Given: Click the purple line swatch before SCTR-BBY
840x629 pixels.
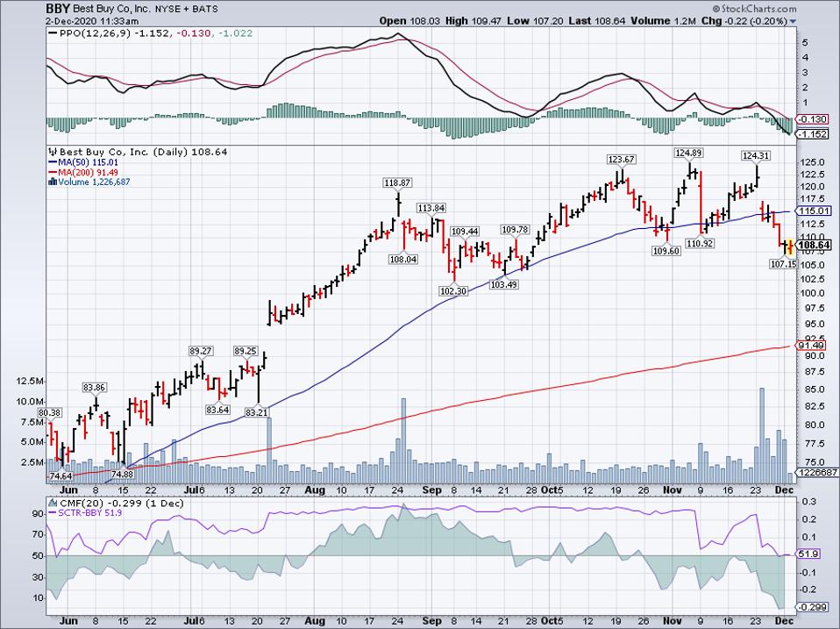Looking at the screenshot, I should (x=52, y=513).
